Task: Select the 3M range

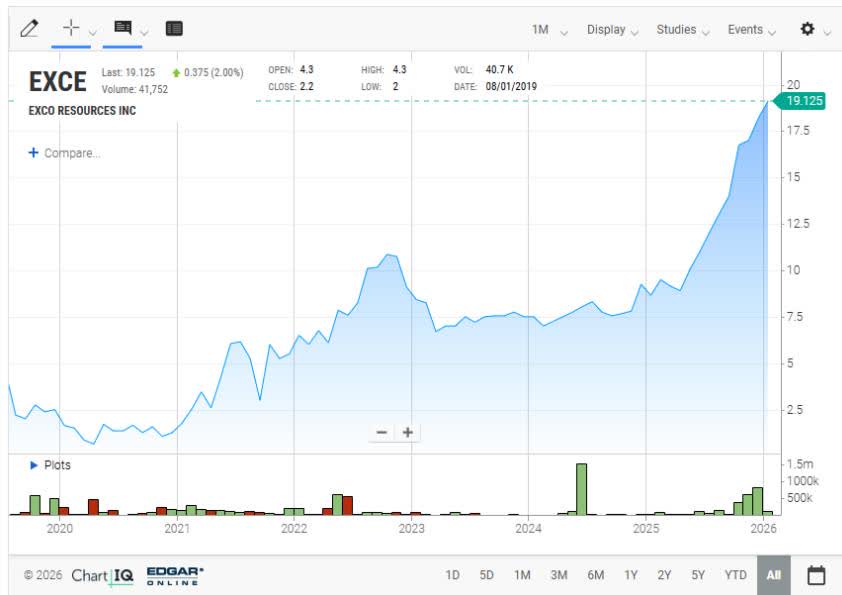Action: (558, 575)
